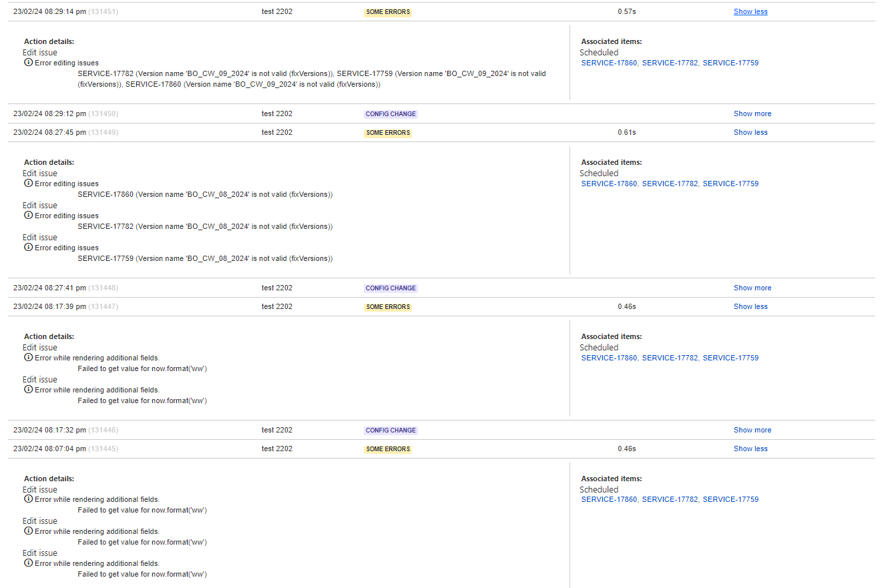This screenshot has width=886, height=588.
Task: Open SERVICE-17860 link in entry 131447
Action: tap(609, 358)
